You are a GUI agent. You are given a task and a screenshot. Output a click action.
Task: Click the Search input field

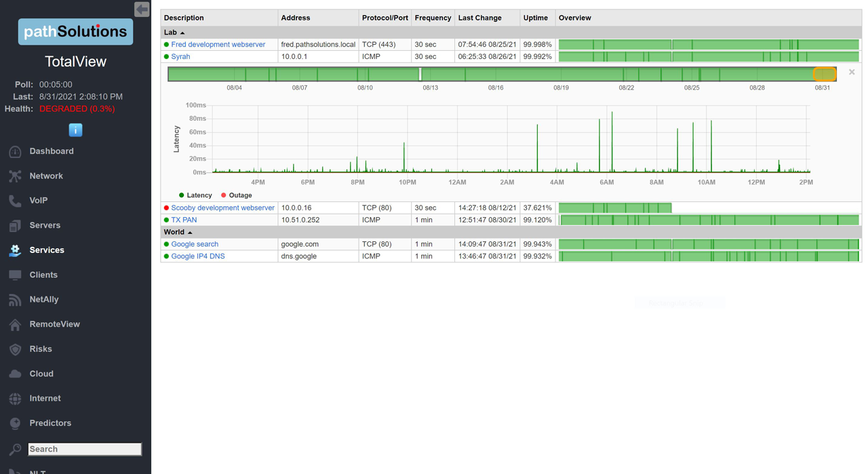pos(84,449)
